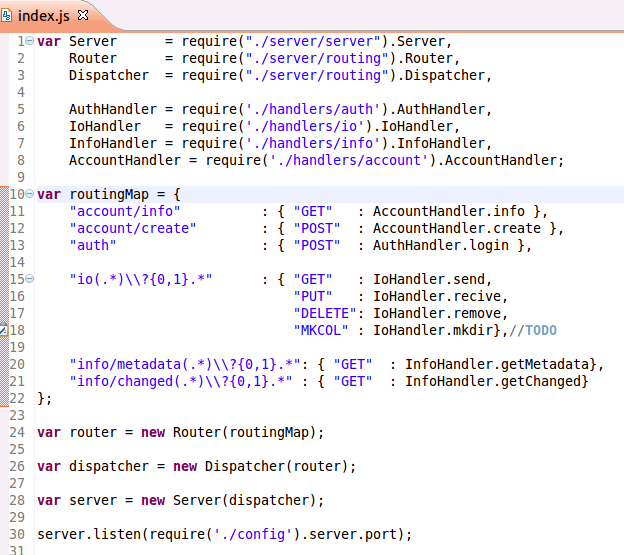Click line number 30 in the gutter
The image size is (624, 555).
pos(17,534)
